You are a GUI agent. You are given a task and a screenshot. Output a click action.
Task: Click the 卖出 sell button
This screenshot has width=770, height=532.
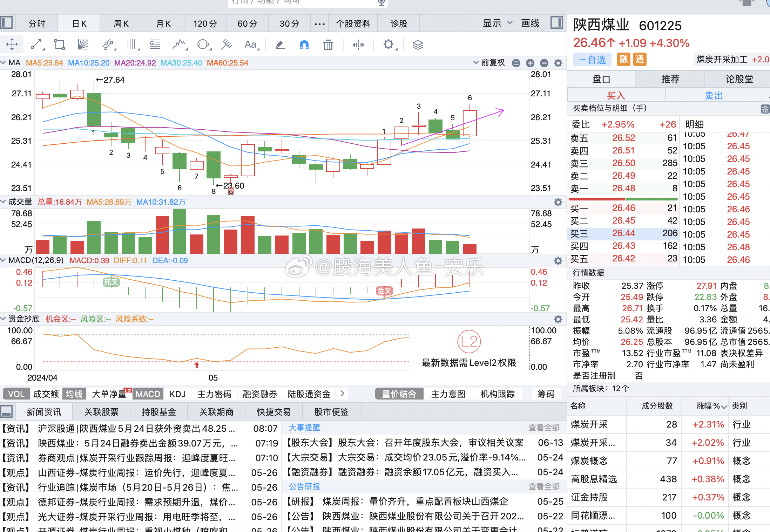pos(714,95)
